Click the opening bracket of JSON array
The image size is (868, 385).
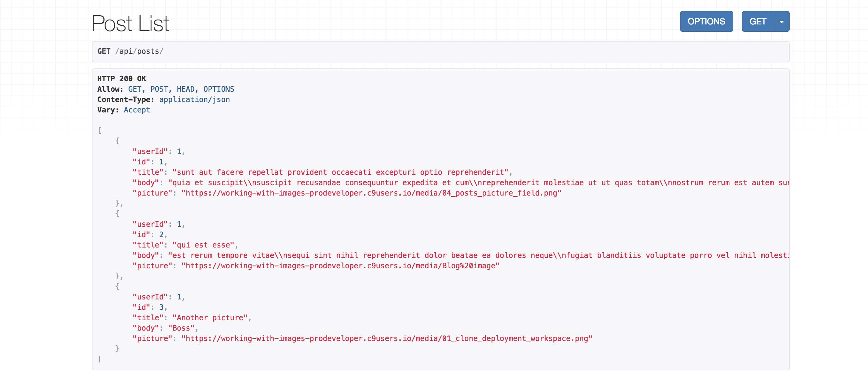pos(100,130)
